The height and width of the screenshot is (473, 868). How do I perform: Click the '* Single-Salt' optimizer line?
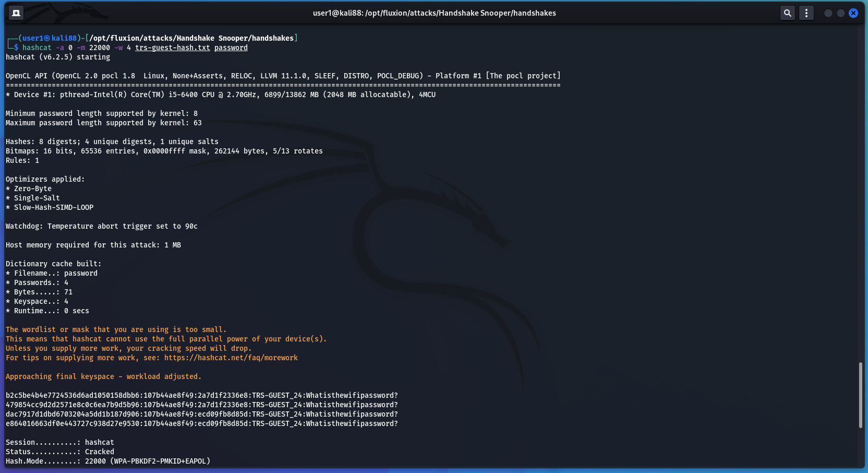(33, 198)
